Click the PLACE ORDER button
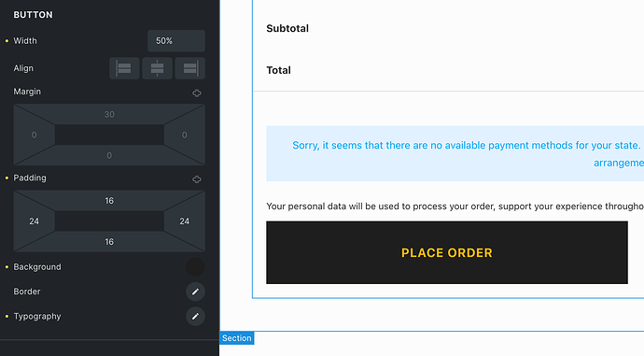 tap(447, 252)
